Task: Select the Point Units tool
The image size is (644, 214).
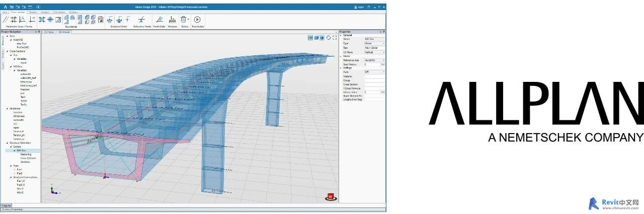Action: click(160, 20)
